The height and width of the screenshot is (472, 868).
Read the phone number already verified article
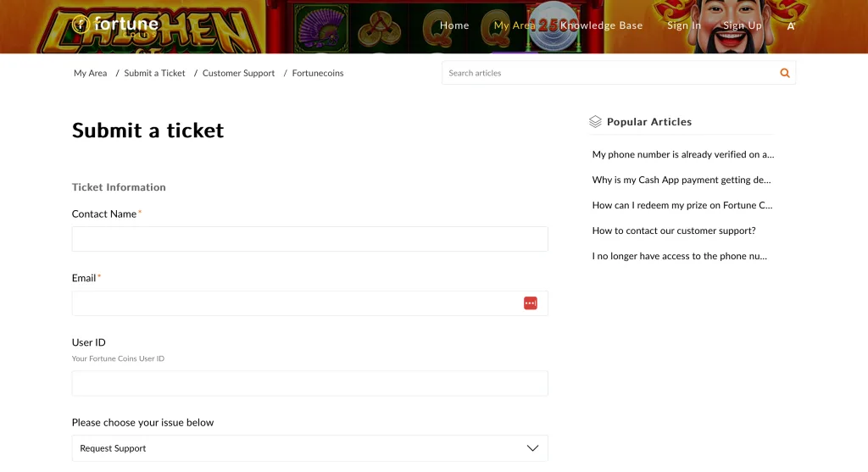click(x=682, y=154)
